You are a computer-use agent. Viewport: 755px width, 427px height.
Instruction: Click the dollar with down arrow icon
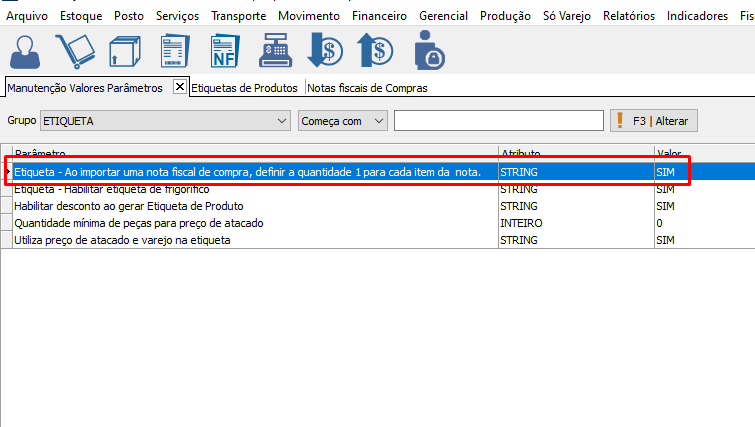click(325, 51)
